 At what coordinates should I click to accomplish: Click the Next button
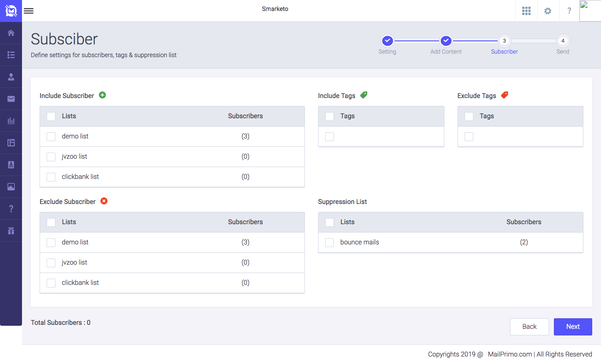573,327
